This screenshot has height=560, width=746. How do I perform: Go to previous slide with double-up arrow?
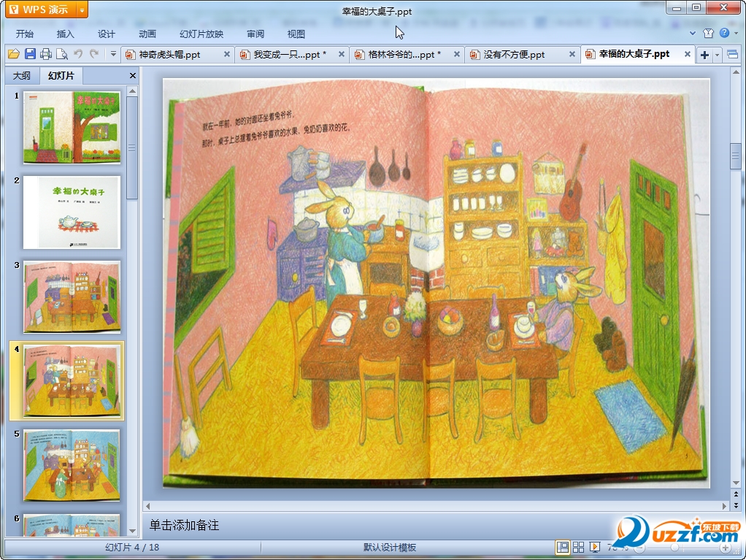click(736, 494)
